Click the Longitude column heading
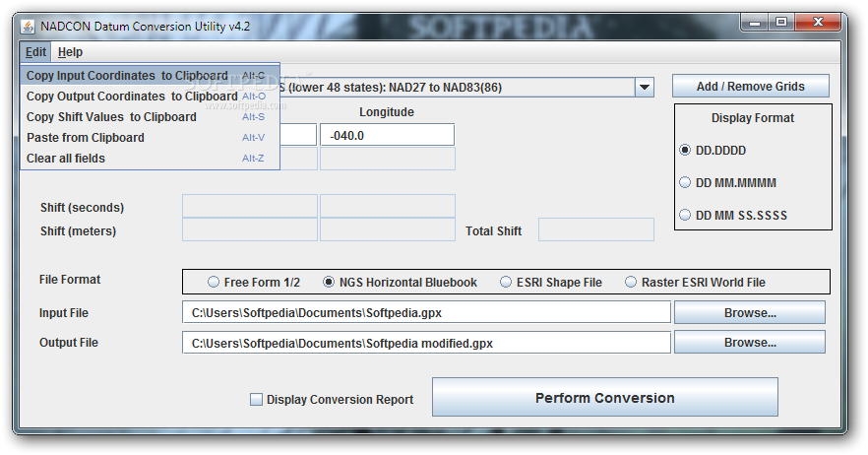868x455 pixels. point(387,112)
